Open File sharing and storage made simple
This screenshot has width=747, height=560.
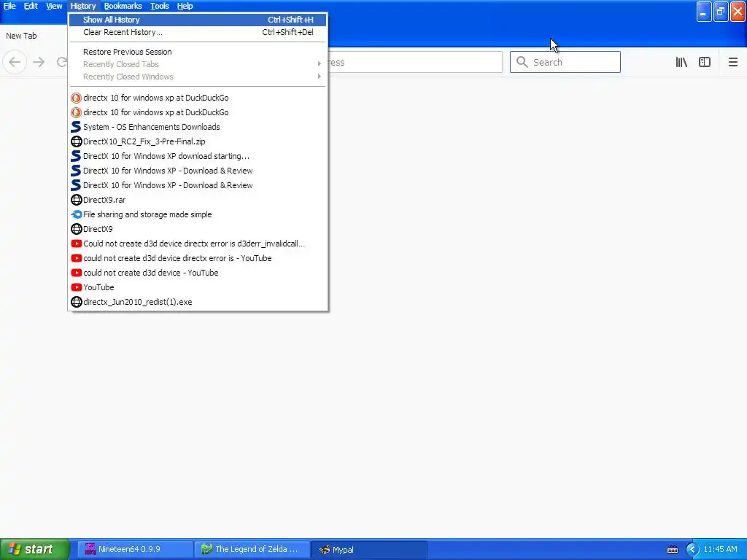[198, 215]
